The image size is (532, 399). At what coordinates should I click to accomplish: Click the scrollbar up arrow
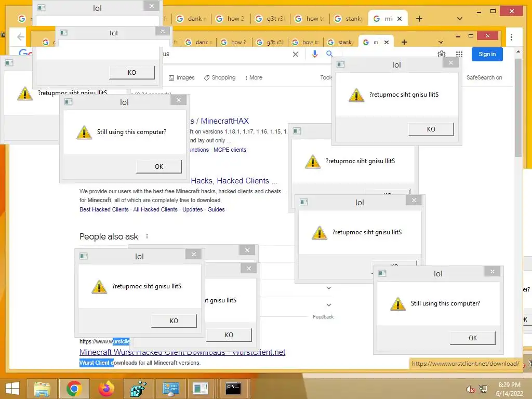pyautogui.click(x=518, y=51)
